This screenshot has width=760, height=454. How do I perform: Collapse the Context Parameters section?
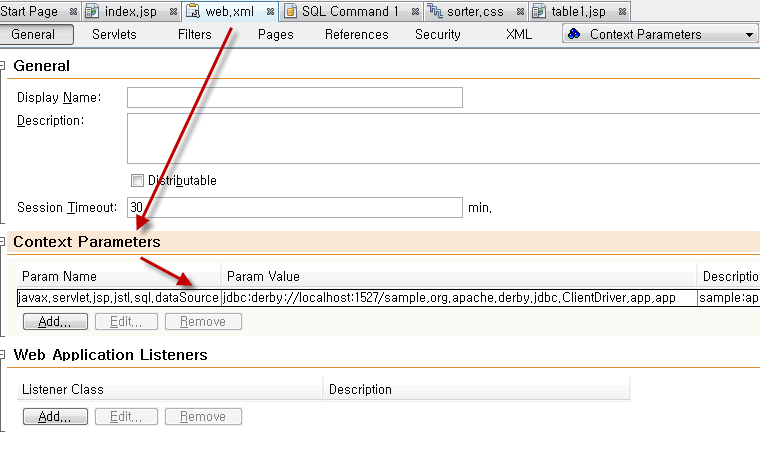(x=2, y=241)
